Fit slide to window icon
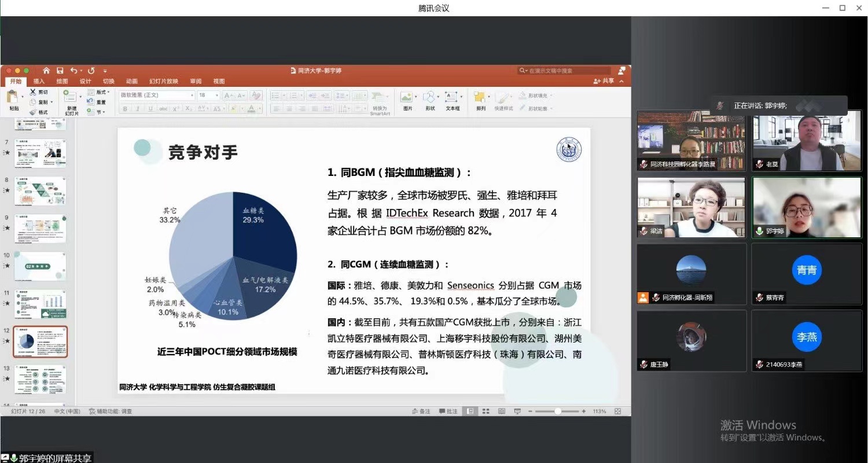 click(617, 411)
